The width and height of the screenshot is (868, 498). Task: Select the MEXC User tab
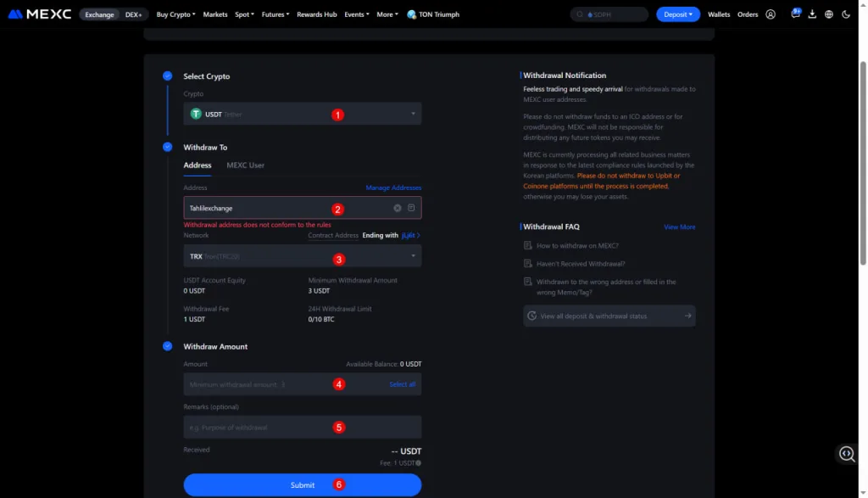point(245,165)
